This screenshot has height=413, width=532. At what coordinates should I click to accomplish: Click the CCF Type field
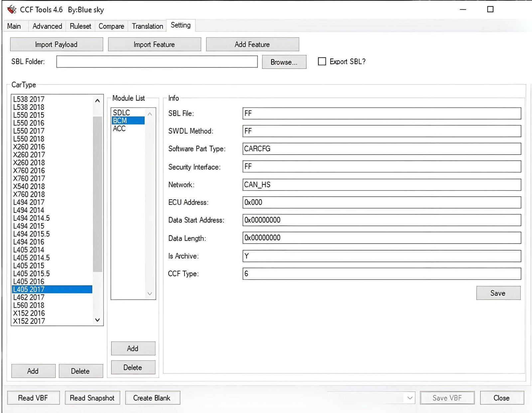[382, 274]
